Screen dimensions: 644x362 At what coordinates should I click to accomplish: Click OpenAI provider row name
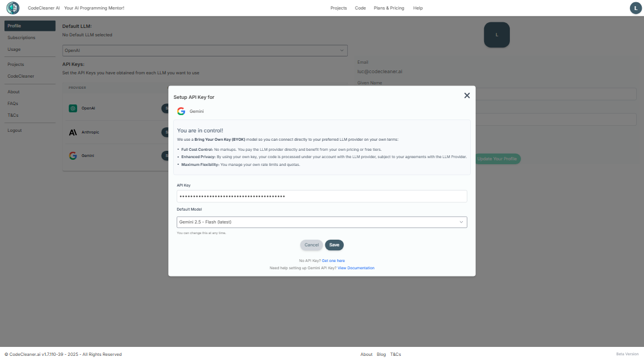88,108
